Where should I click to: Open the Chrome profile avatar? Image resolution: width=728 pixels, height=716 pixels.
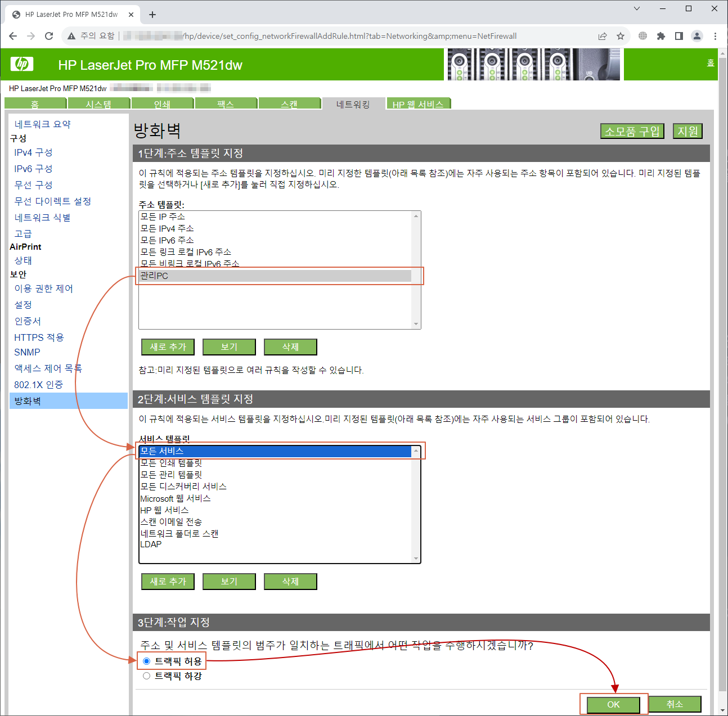(697, 36)
